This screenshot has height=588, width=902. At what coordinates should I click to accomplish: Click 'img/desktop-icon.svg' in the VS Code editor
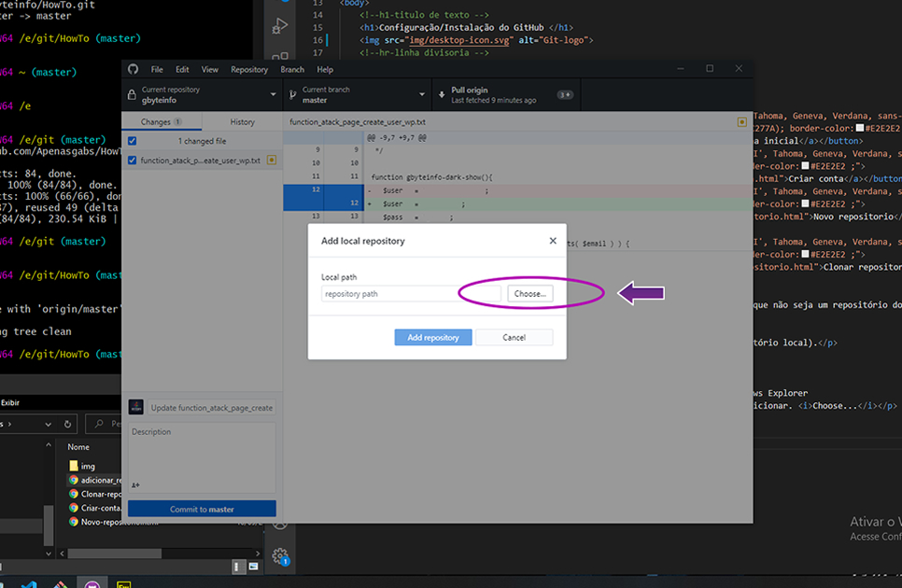459,40
